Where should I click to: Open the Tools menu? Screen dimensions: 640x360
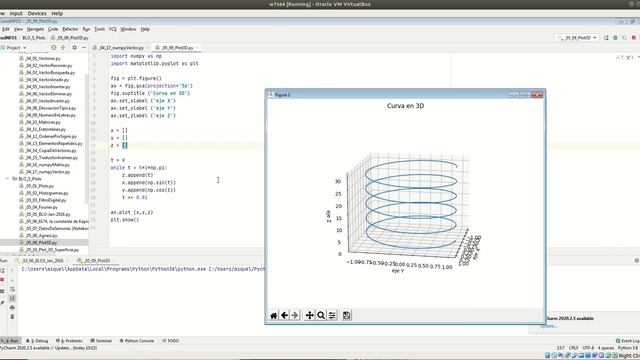tap(100, 29)
